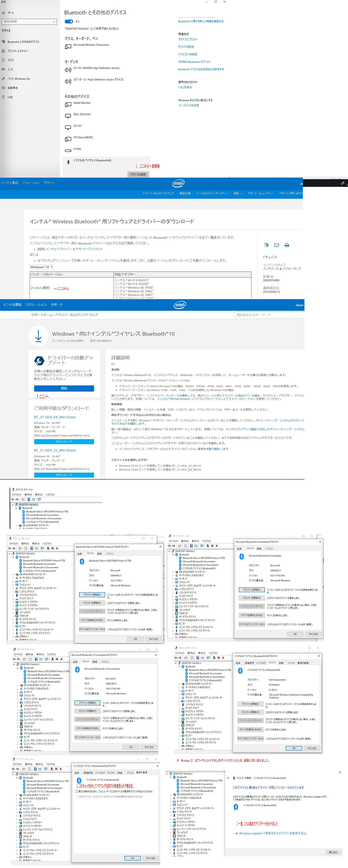Expand キーボード in Device Manager beside RFCOMM properties
The height and width of the screenshot is (868, 348).
pos(13,581)
